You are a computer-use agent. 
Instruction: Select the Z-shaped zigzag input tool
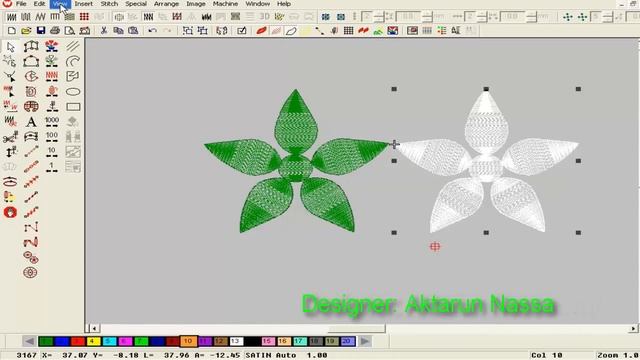click(x=31, y=227)
